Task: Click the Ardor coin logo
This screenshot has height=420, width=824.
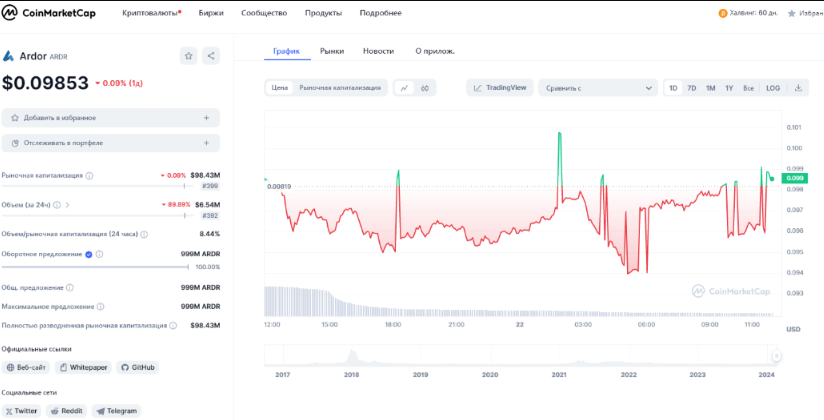Action: tap(8, 56)
